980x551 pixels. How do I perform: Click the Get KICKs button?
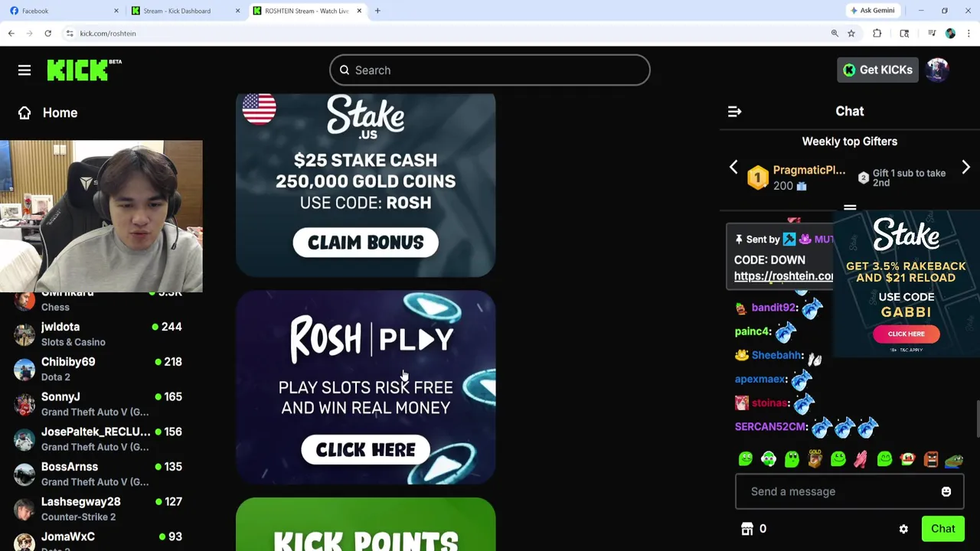pyautogui.click(x=877, y=70)
